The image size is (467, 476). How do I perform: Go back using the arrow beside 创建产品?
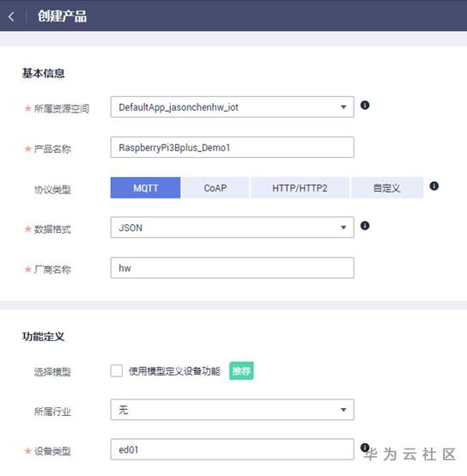[11, 16]
